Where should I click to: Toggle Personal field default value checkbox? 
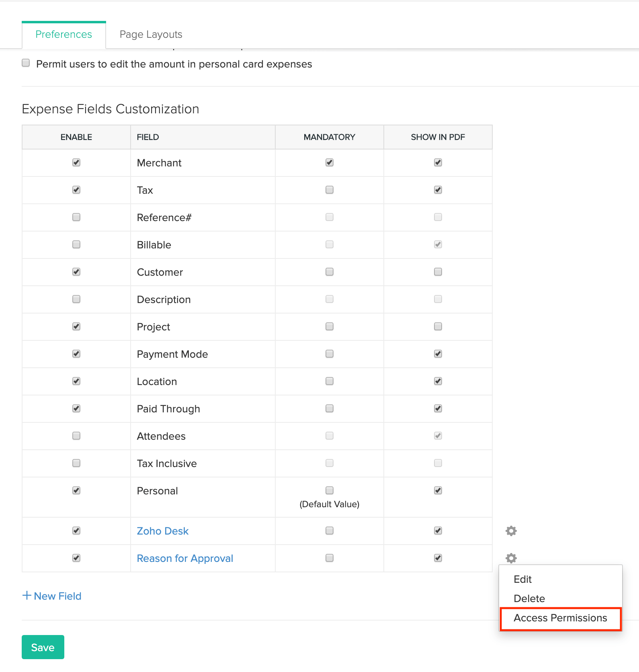[330, 490]
